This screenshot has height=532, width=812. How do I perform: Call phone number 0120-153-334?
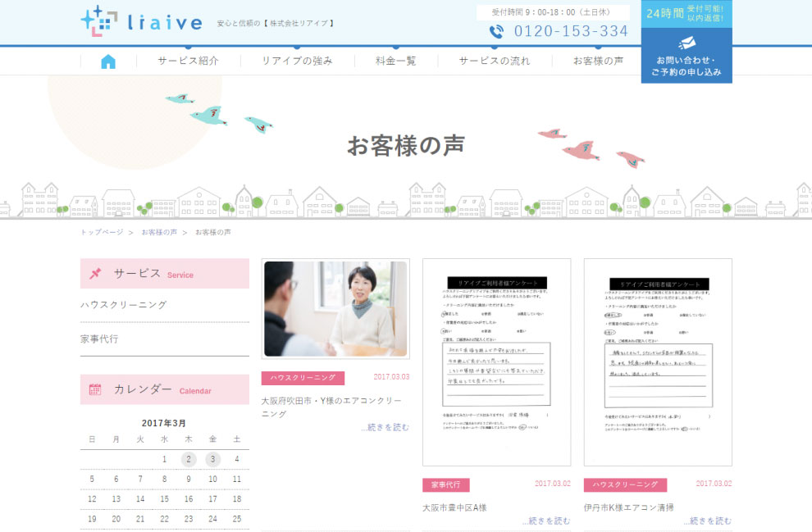571,31
